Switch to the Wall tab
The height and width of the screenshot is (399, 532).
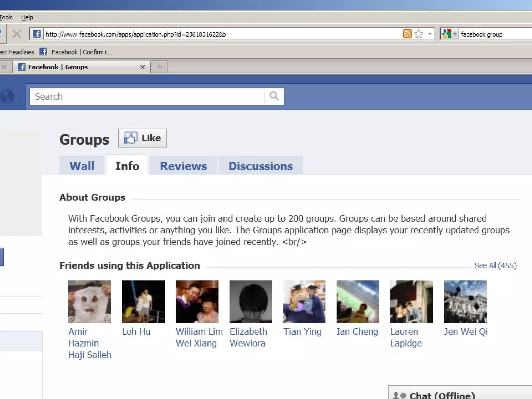(x=82, y=166)
